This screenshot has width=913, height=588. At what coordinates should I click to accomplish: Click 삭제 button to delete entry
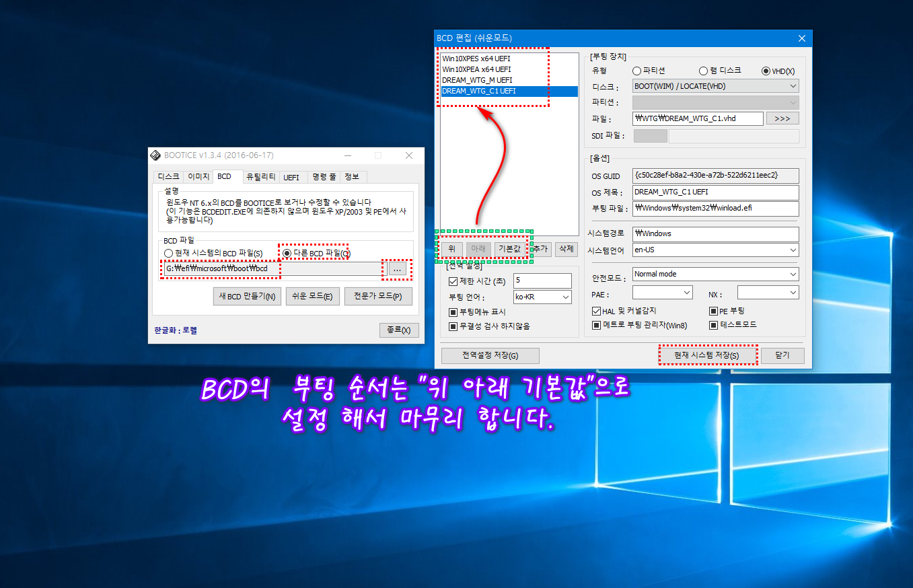point(566,248)
